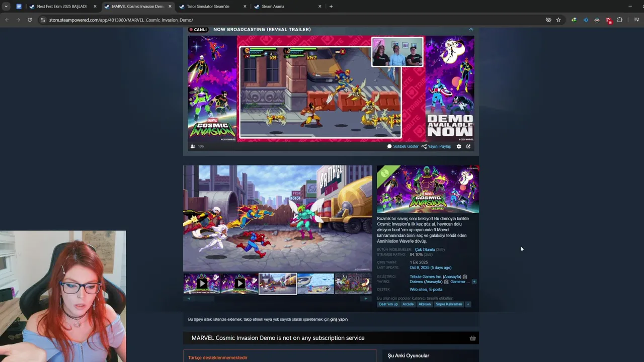Close the Next Fest Ekim 2025 tab
Viewport: 644px width, 362px height.
click(x=95, y=7)
